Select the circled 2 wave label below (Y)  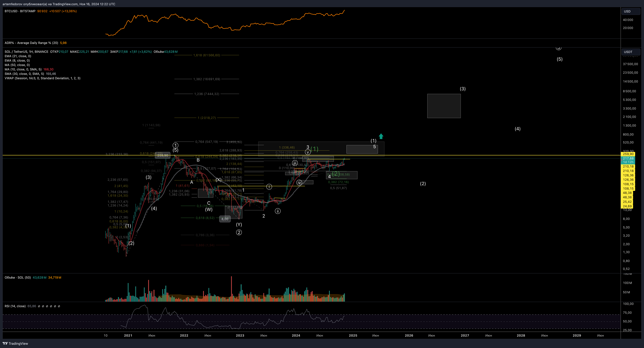tap(239, 232)
